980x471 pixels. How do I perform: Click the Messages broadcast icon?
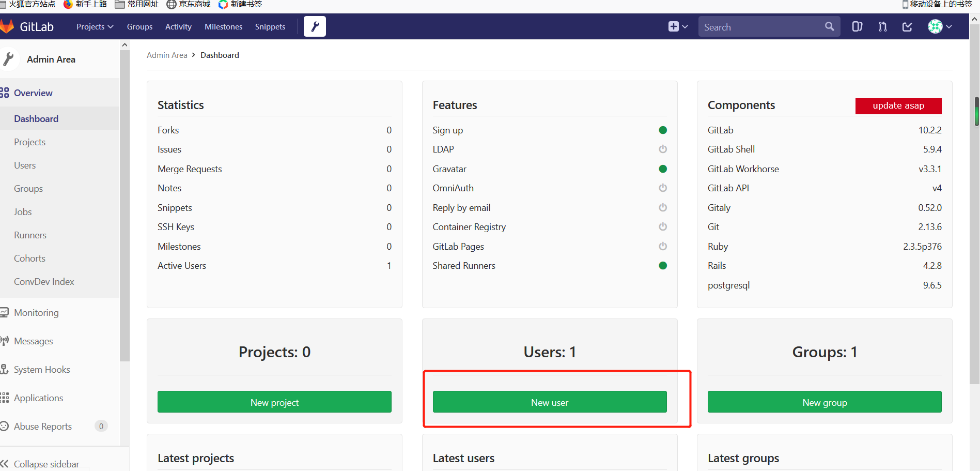point(5,341)
